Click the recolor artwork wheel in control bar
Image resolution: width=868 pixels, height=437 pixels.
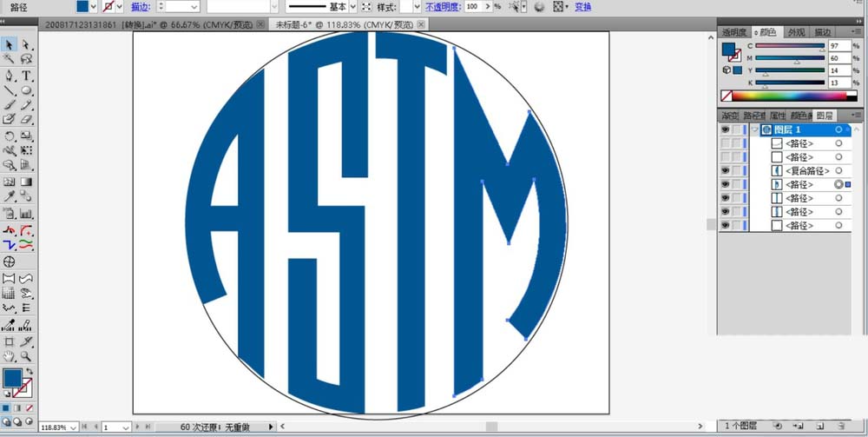540,7
